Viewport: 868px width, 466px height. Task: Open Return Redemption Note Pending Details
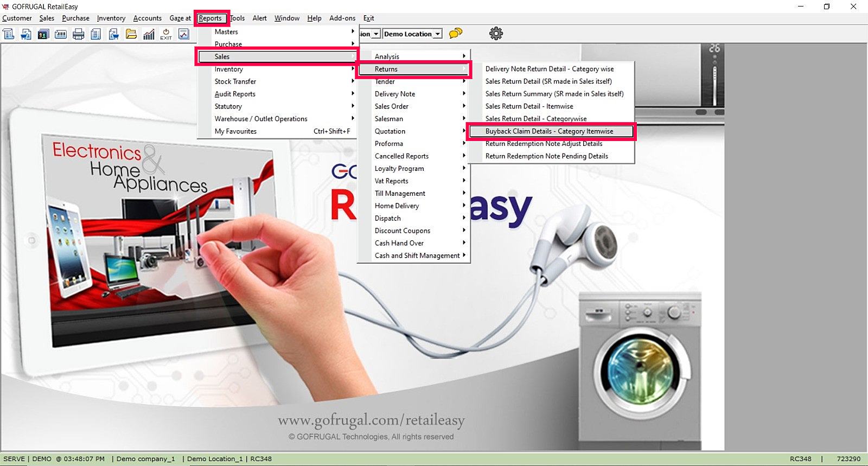point(551,156)
